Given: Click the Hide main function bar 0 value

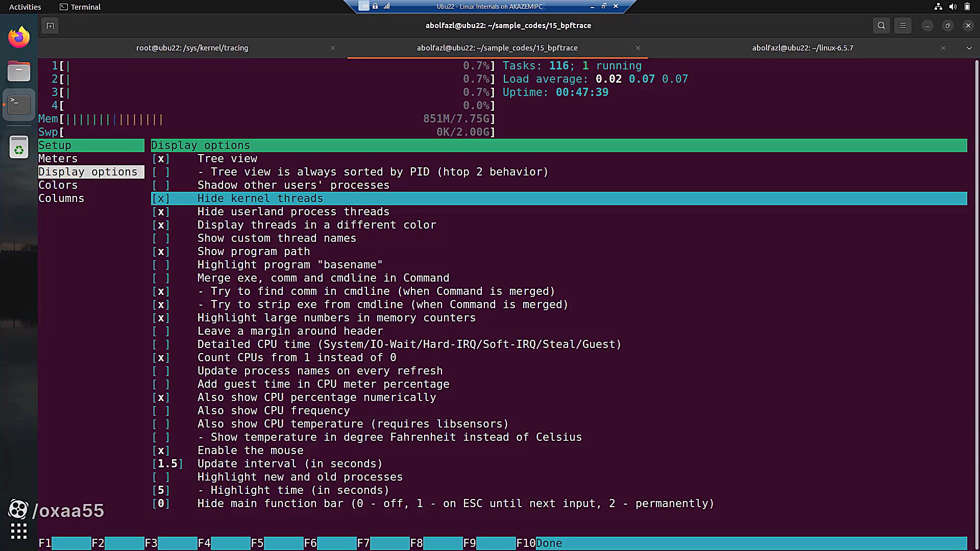Looking at the screenshot, I should [161, 504].
